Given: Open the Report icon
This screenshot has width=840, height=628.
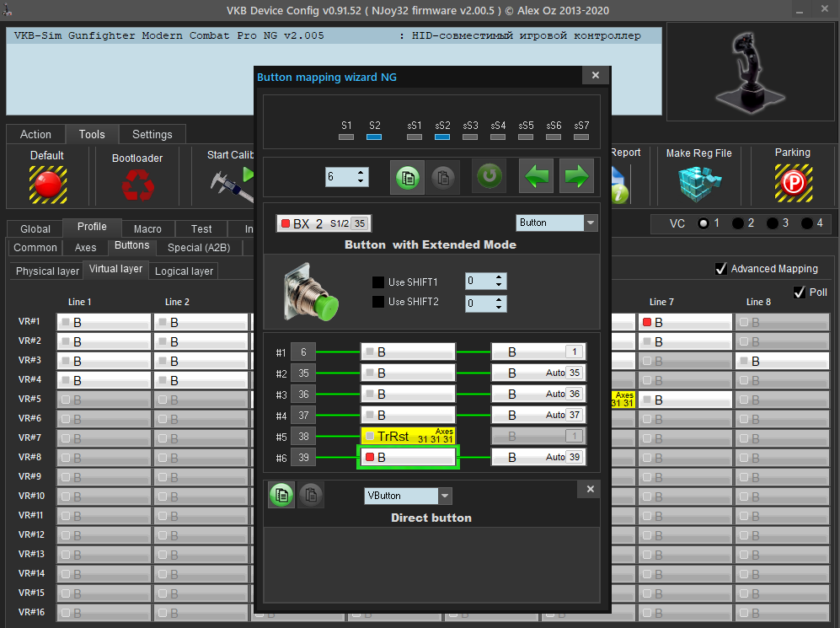Looking at the screenshot, I should click(x=620, y=185).
